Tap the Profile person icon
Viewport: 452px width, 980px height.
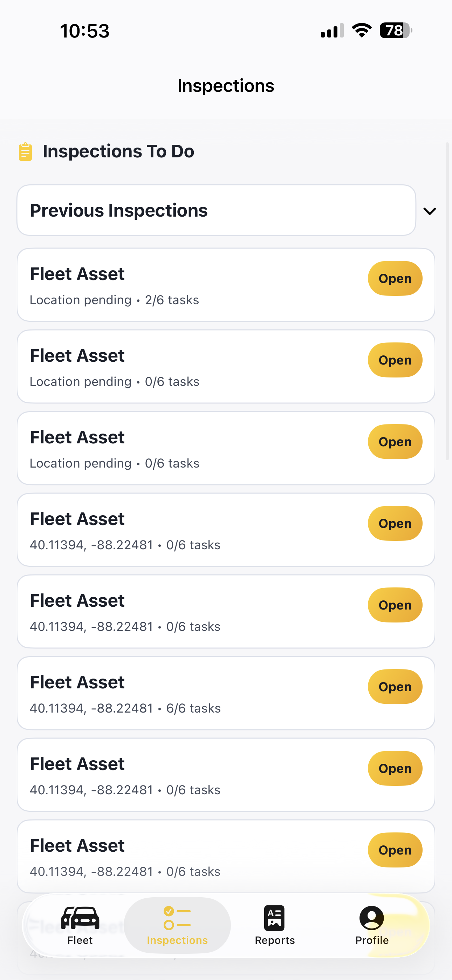(x=372, y=918)
